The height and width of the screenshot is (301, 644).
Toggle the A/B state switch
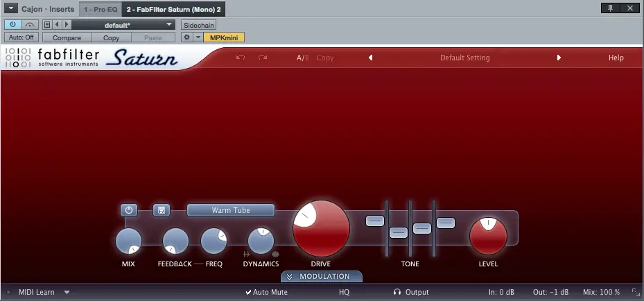[303, 58]
